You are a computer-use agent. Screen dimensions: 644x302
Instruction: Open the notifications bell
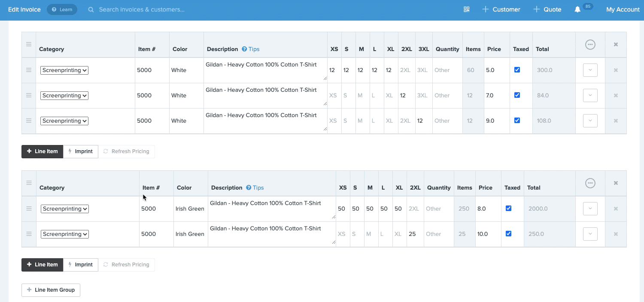(x=577, y=9)
